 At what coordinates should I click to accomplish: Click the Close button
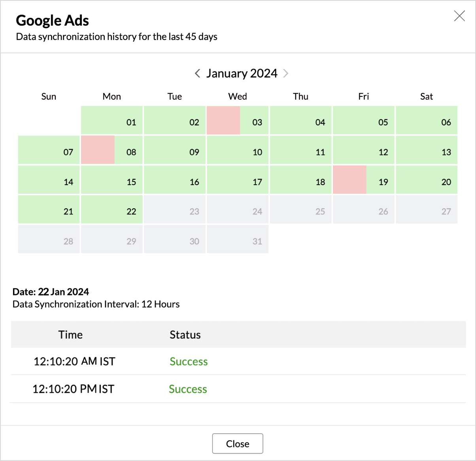pyautogui.click(x=238, y=444)
